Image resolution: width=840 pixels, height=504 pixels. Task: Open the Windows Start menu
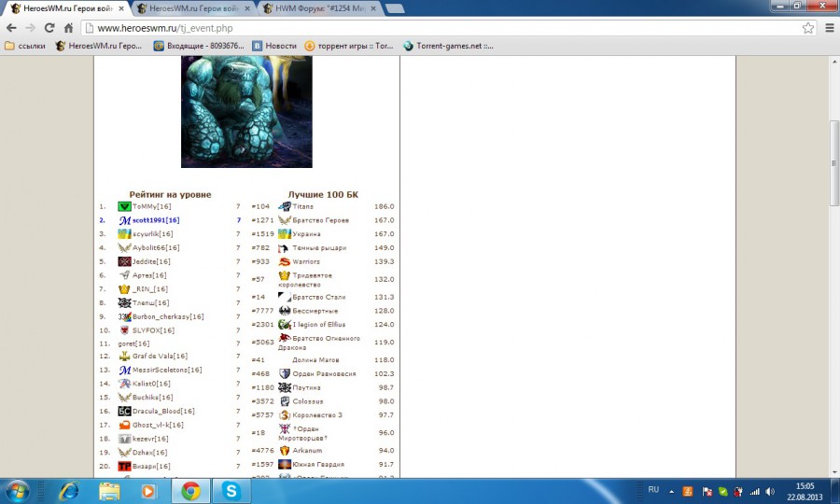coord(17,491)
